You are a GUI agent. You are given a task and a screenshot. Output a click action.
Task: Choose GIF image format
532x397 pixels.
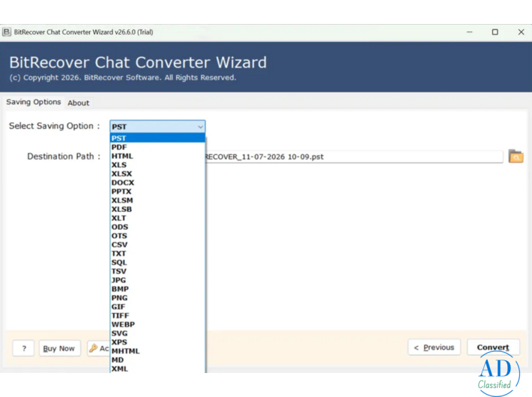click(157, 306)
